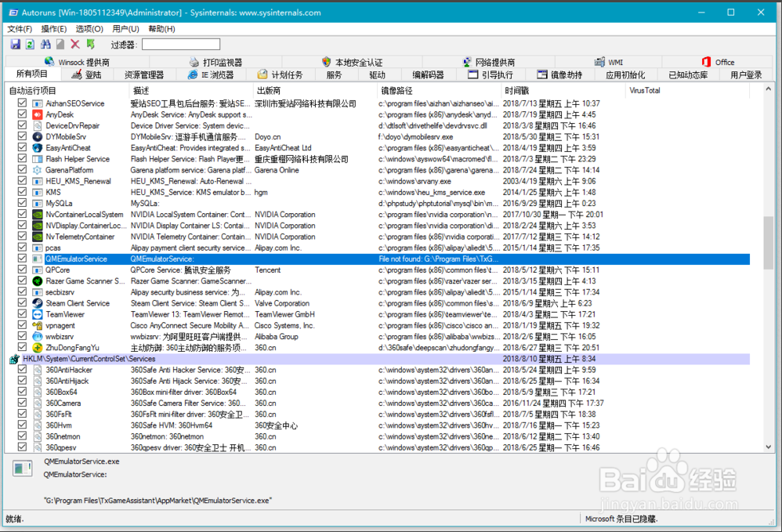Disable the 360Camera driver checkbox
The height and width of the screenshot is (532, 782).
pyautogui.click(x=22, y=403)
